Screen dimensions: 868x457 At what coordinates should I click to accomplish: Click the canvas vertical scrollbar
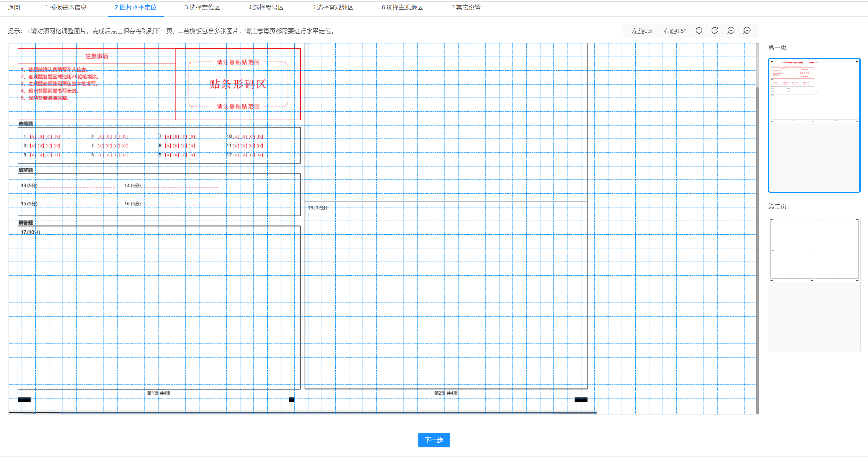click(757, 236)
